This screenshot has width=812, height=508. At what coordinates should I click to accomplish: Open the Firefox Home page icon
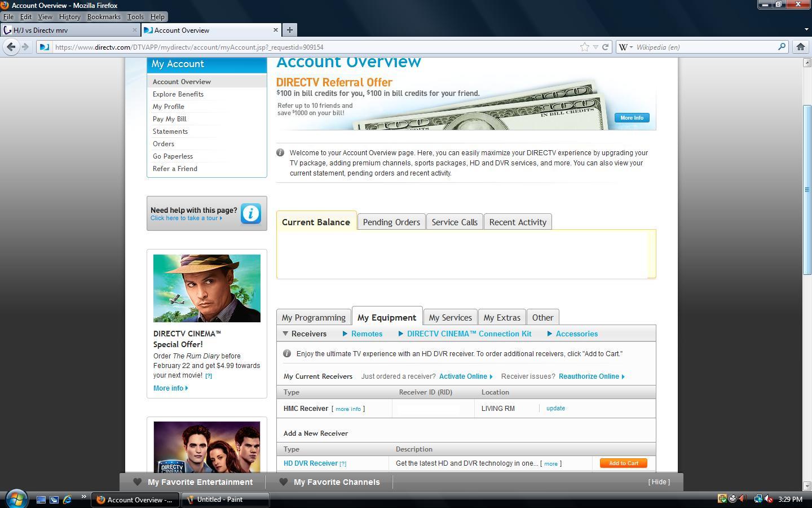(800, 47)
